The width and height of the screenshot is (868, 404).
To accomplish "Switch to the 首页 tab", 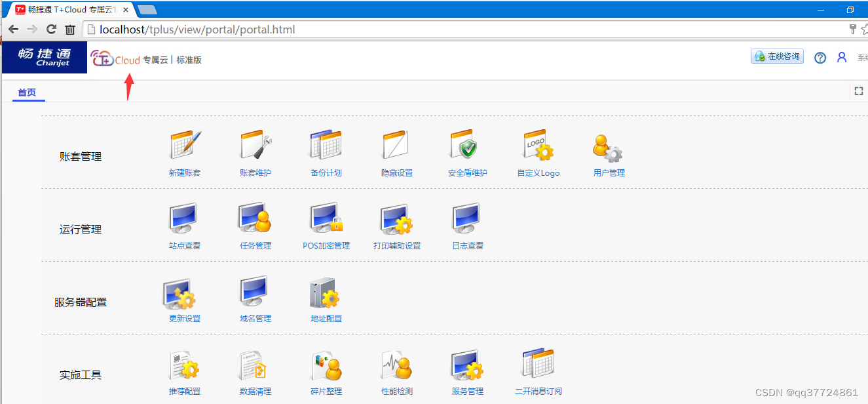I will [28, 92].
